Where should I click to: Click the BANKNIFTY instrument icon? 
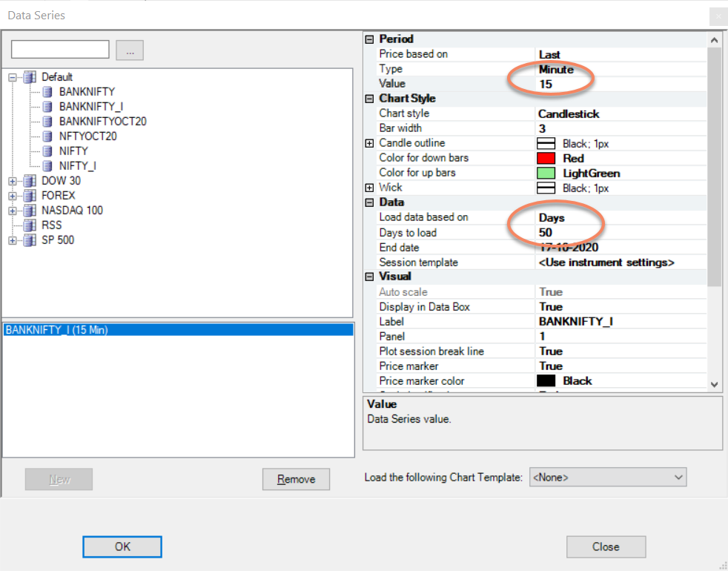click(47, 92)
